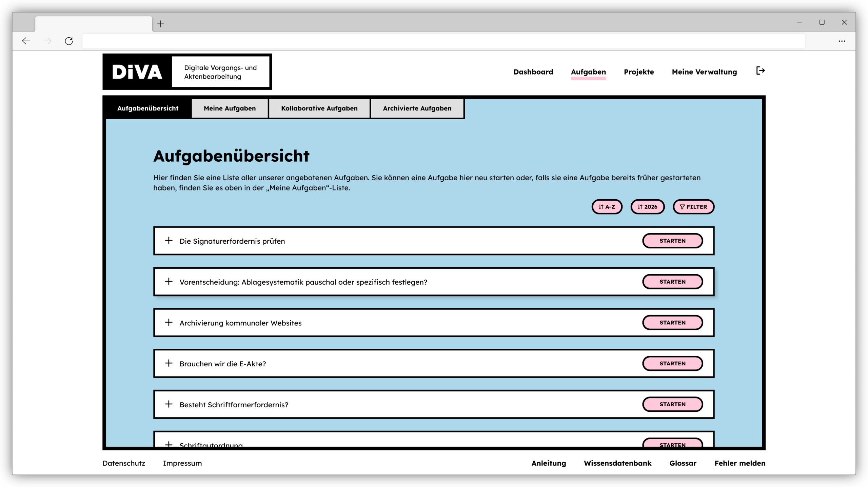Open the Wissensdatenbank footer link
Image resolution: width=868 pixels, height=487 pixels.
pyautogui.click(x=617, y=463)
